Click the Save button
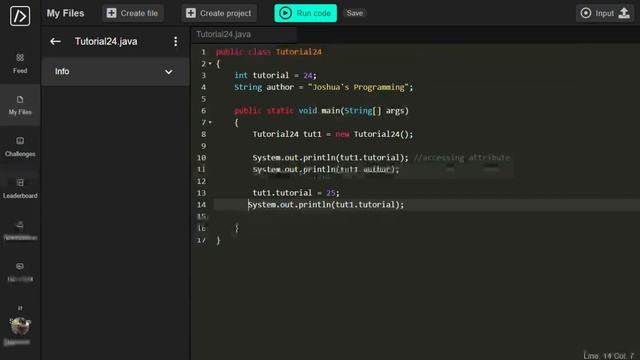 point(354,13)
